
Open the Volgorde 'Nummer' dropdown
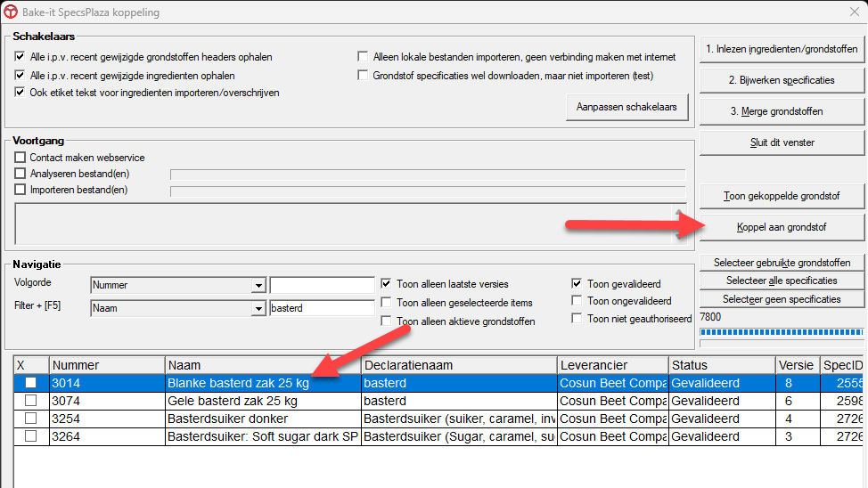click(x=258, y=286)
